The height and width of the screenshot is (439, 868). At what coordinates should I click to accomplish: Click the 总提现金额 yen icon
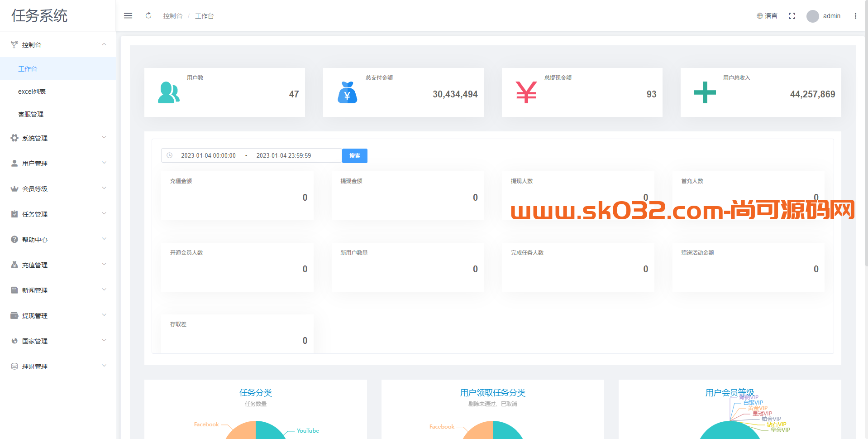pos(526,92)
